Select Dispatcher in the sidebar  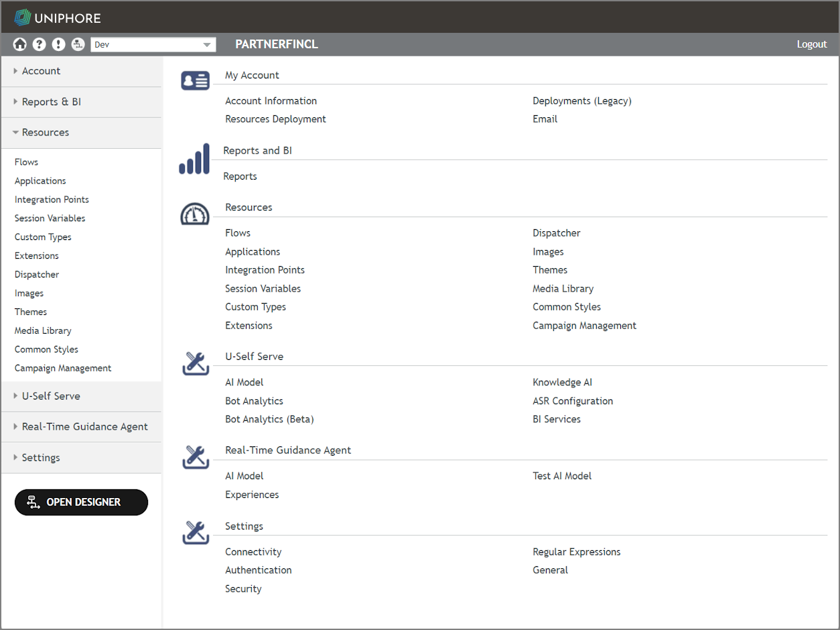point(37,275)
